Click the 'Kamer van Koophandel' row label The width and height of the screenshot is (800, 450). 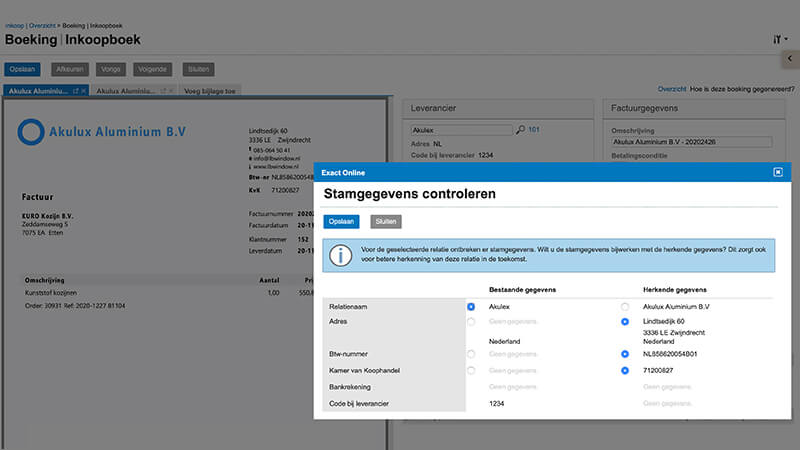(364, 370)
